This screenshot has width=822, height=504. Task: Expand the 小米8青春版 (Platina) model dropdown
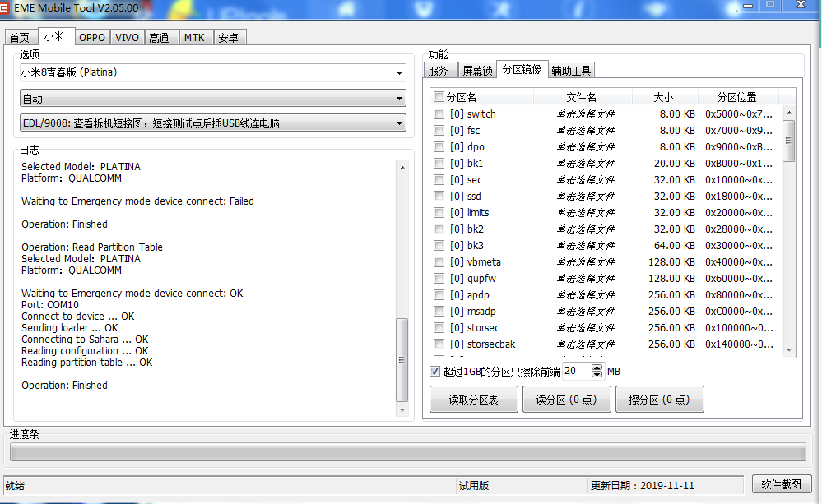coord(399,73)
